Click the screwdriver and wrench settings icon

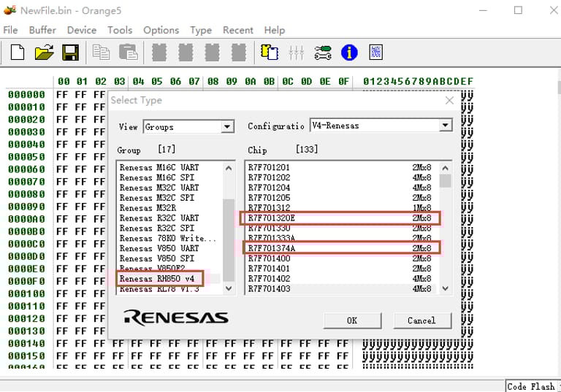tap(323, 53)
